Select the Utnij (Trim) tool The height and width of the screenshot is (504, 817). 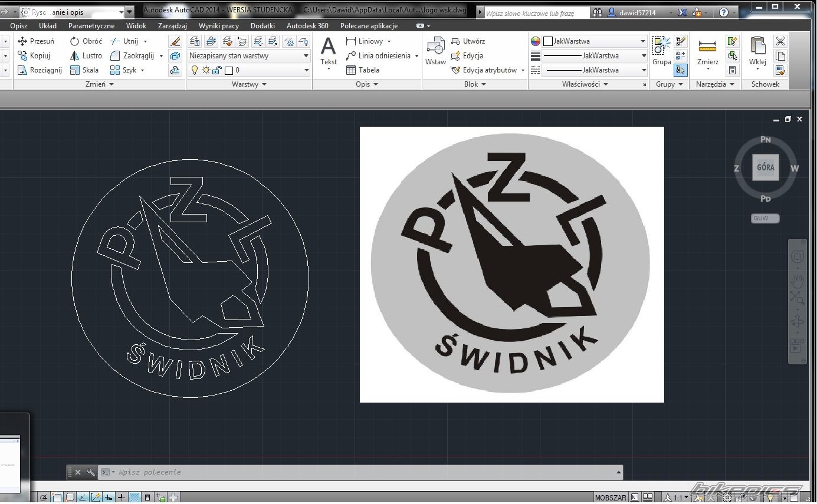124,41
